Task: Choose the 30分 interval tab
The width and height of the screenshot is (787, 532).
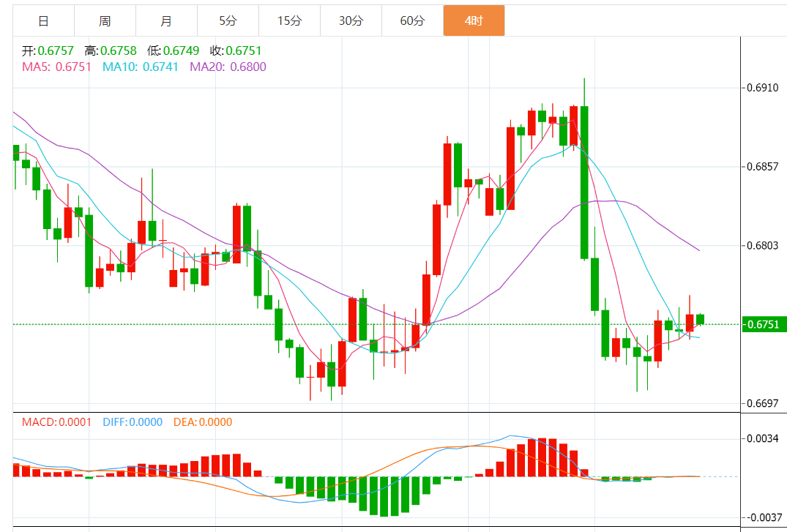Action: tap(351, 21)
